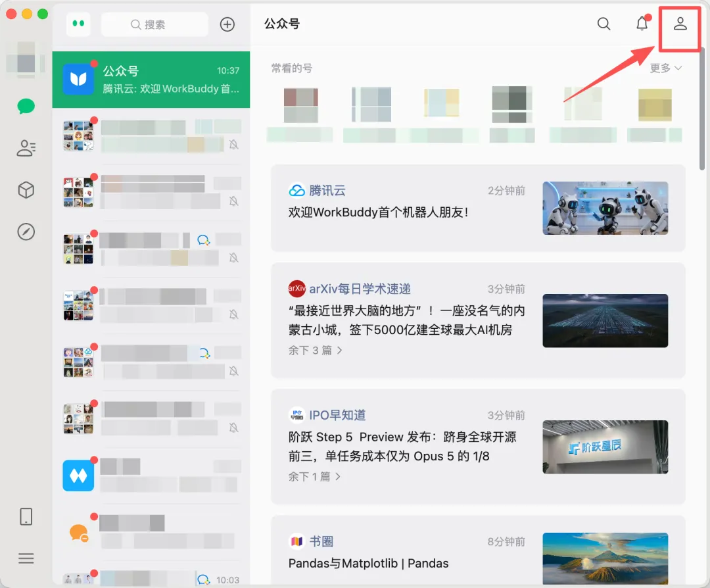Click the 搜索 search field
This screenshot has height=588, width=710.
click(x=154, y=24)
